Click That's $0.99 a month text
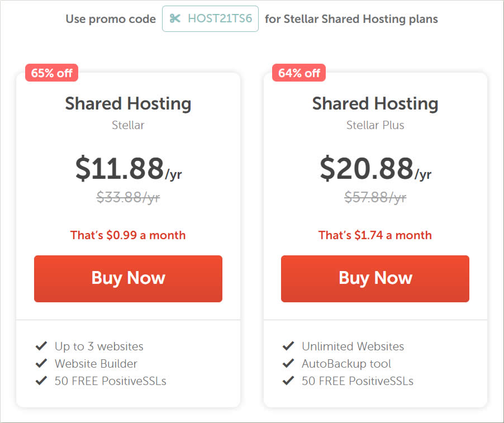 [128, 235]
